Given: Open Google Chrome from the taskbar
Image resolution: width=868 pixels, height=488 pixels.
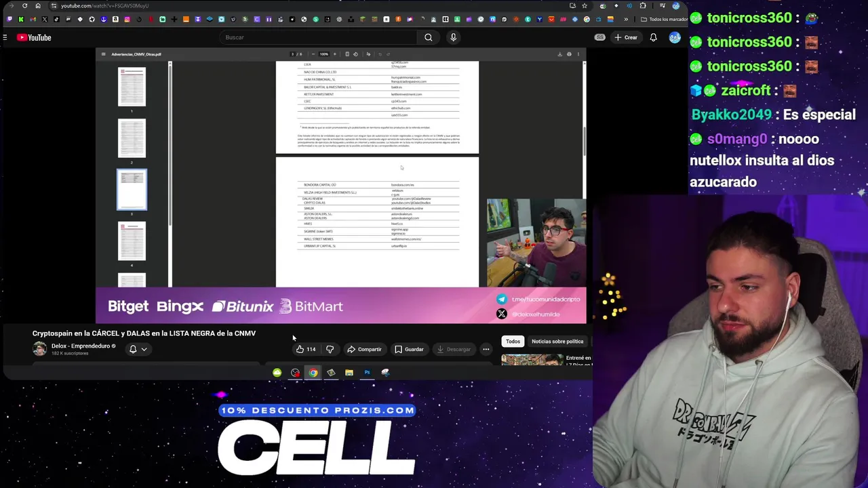Looking at the screenshot, I should pos(313,372).
